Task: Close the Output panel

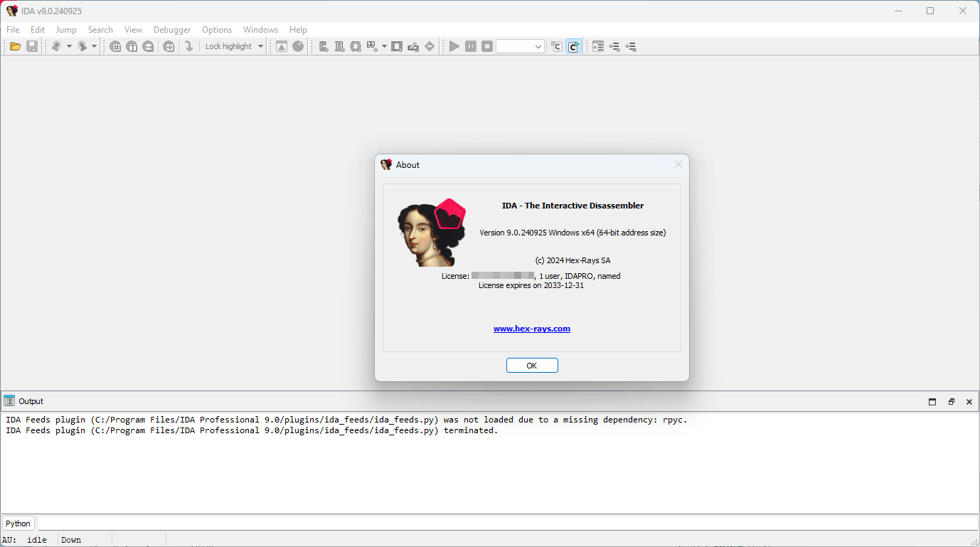Action: [x=969, y=402]
